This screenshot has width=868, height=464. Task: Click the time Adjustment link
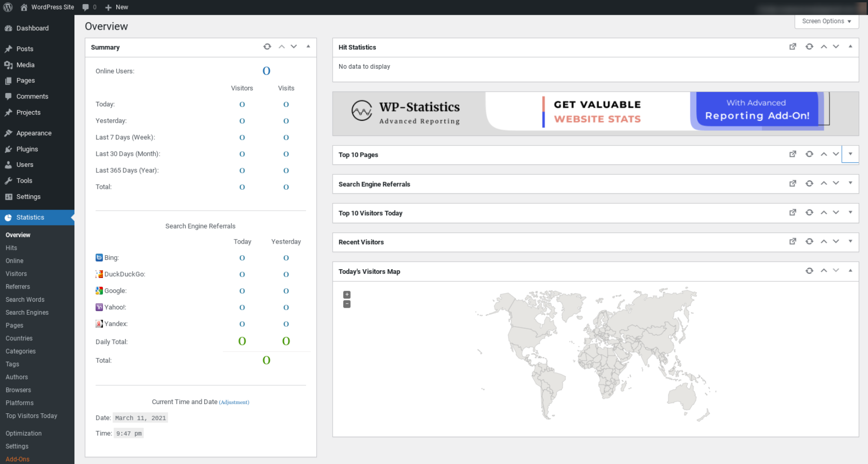click(234, 402)
